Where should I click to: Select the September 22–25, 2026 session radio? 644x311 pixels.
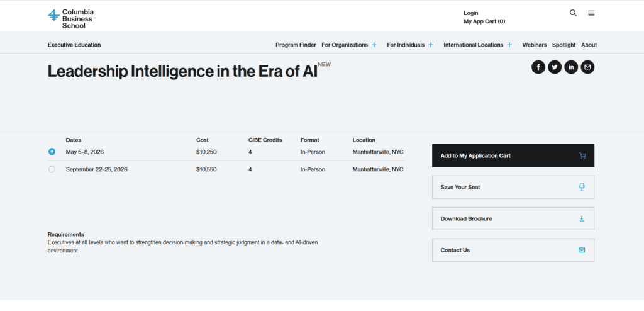pyautogui.click(x=52, y=169)
